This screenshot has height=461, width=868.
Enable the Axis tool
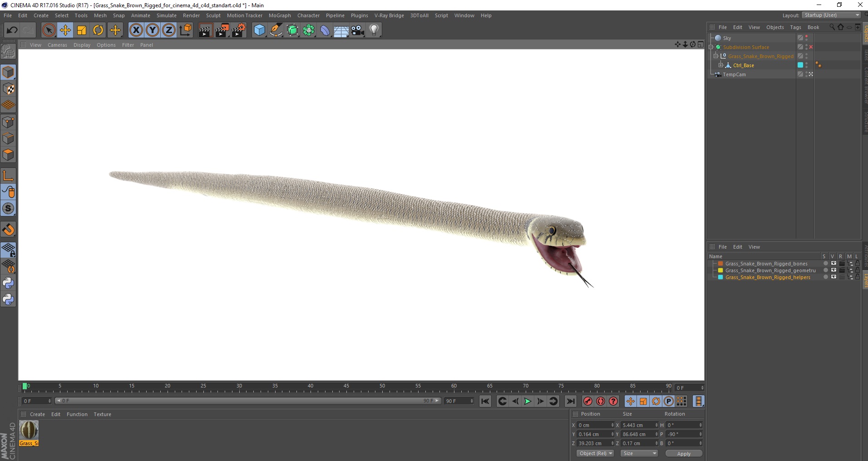[8, 176]
